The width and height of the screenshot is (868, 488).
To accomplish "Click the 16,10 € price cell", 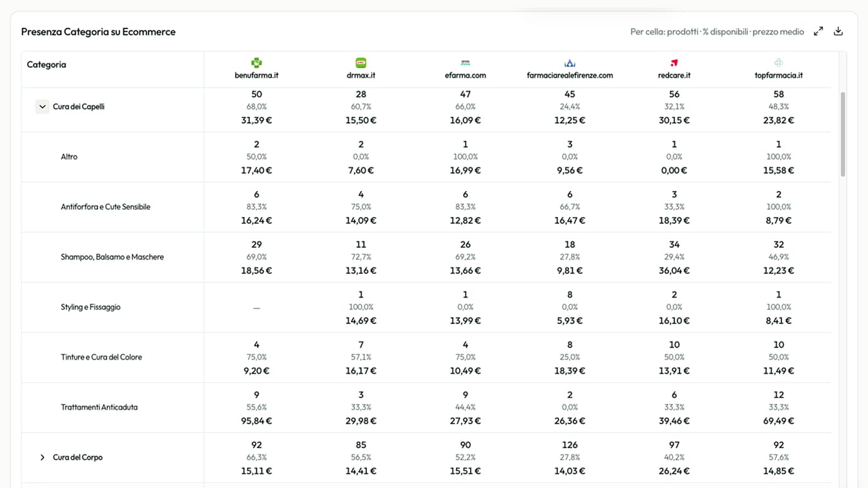I will point(674,321).
